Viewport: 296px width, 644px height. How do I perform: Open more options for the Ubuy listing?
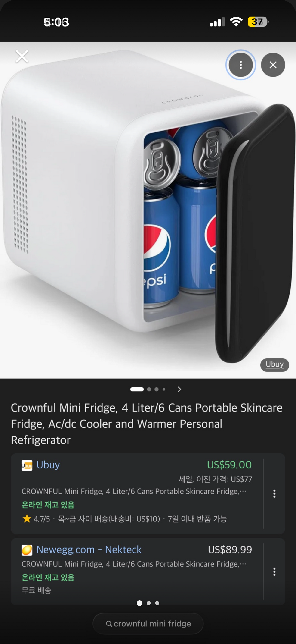pos(274,493)
